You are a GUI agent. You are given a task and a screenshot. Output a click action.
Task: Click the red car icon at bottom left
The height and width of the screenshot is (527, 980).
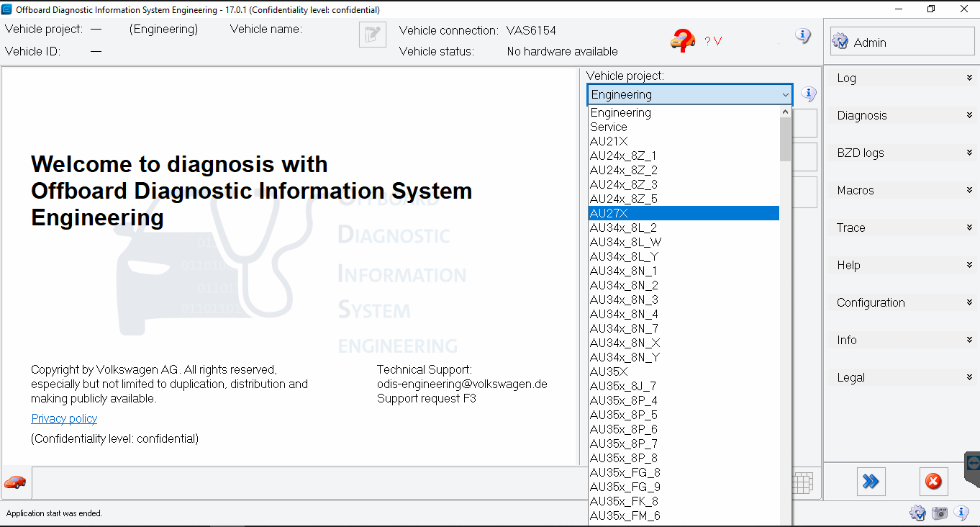coord(15,482)
